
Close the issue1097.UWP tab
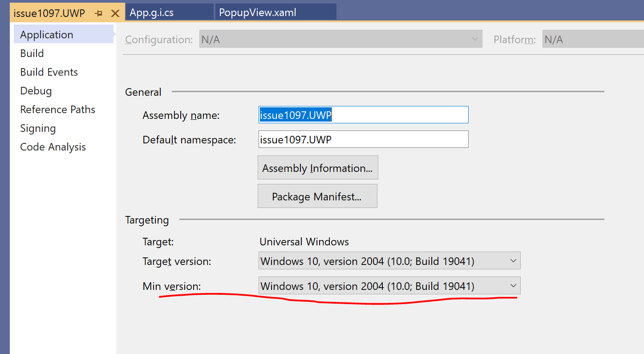[x=115, y=13]
